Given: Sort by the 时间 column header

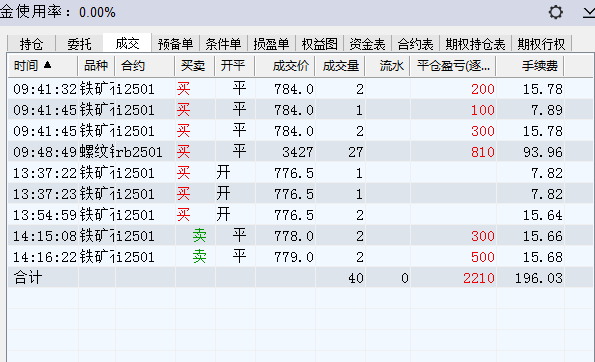Looking at the screenshot, I should (42, 66).
